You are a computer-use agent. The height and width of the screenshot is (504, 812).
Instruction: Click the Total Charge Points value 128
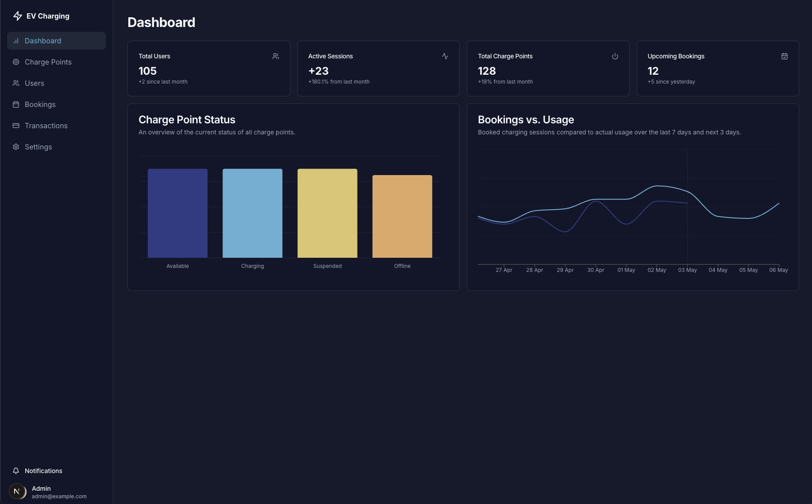pyautogui.click(x=487, y=71)
